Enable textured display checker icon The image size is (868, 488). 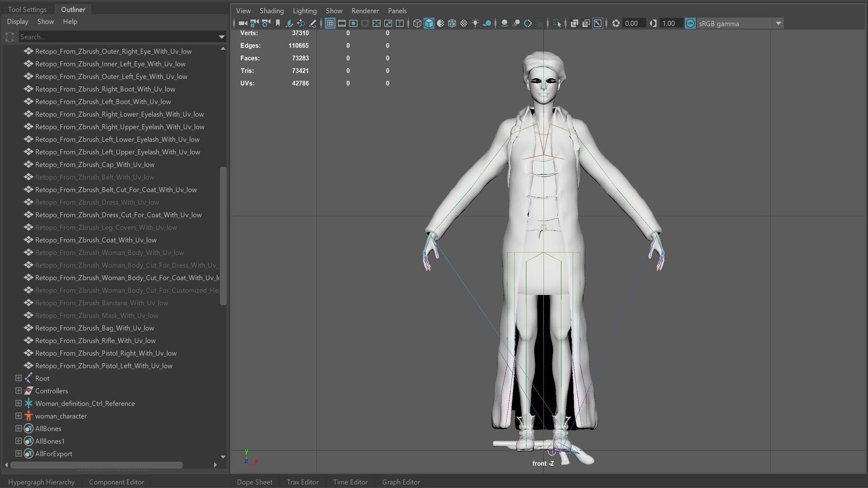click(x=464, y=23)
